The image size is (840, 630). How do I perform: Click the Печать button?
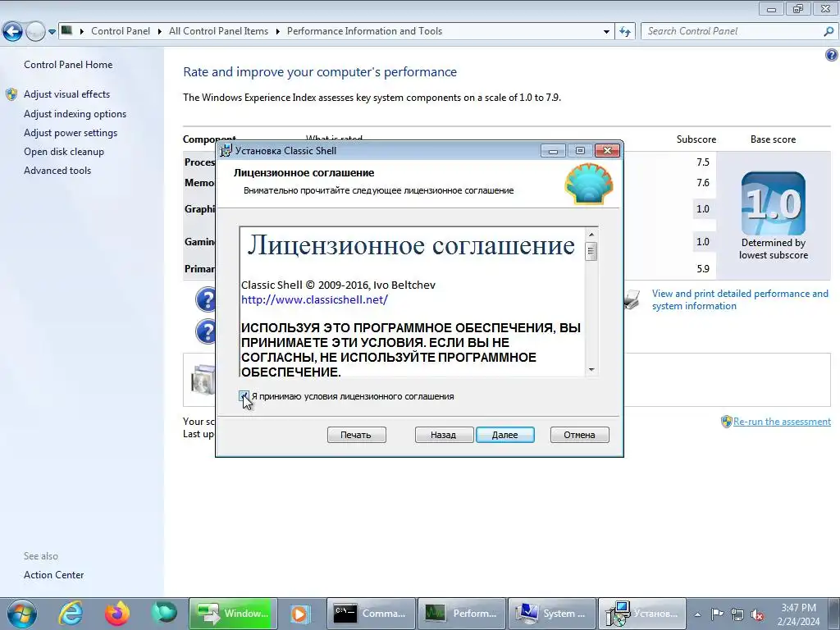pos(356,435)
